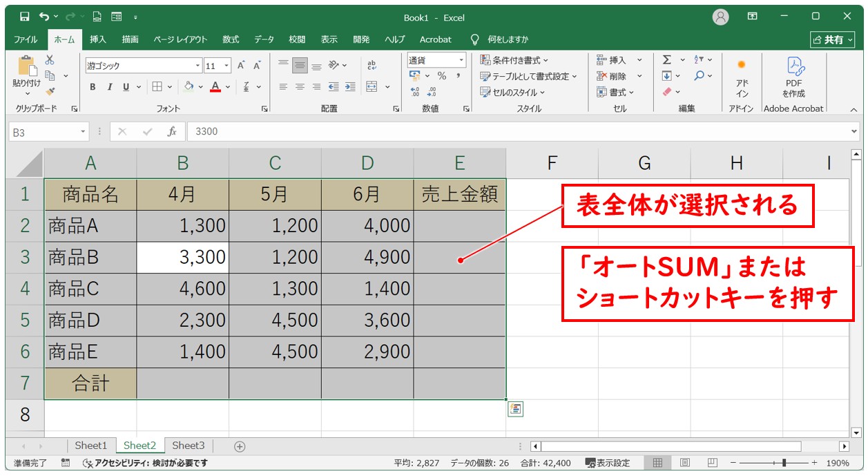Screen dimensions: 868x476
Task: Switch to Sheet3 tab
Action: pos(189,446)
